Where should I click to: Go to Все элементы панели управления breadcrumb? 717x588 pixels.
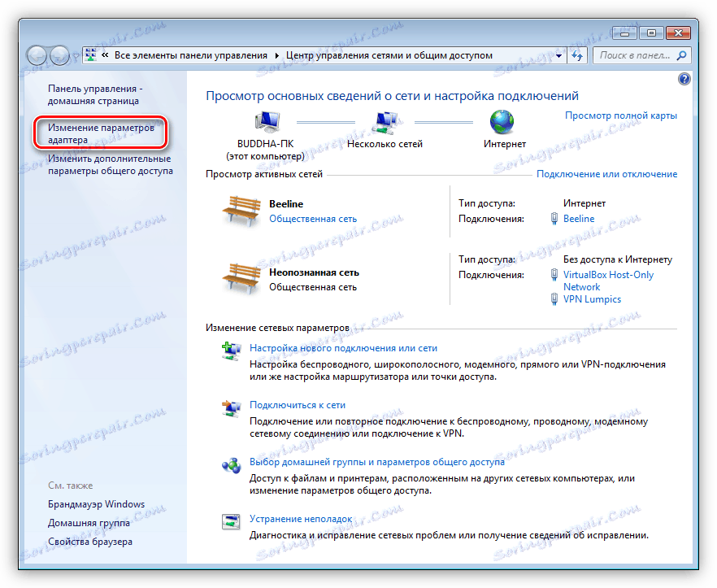(191, 55)
